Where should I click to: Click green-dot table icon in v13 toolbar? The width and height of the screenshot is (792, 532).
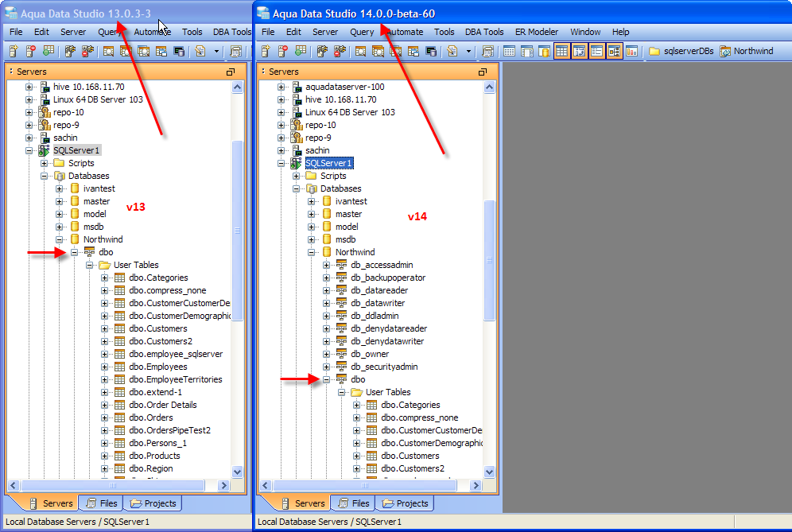coord(49,51)
